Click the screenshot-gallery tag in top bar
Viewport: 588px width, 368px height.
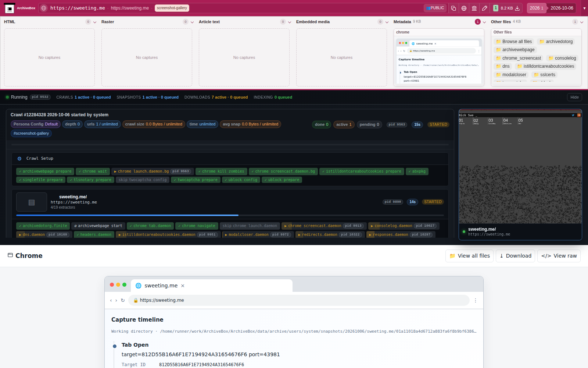tap(172, 8)
